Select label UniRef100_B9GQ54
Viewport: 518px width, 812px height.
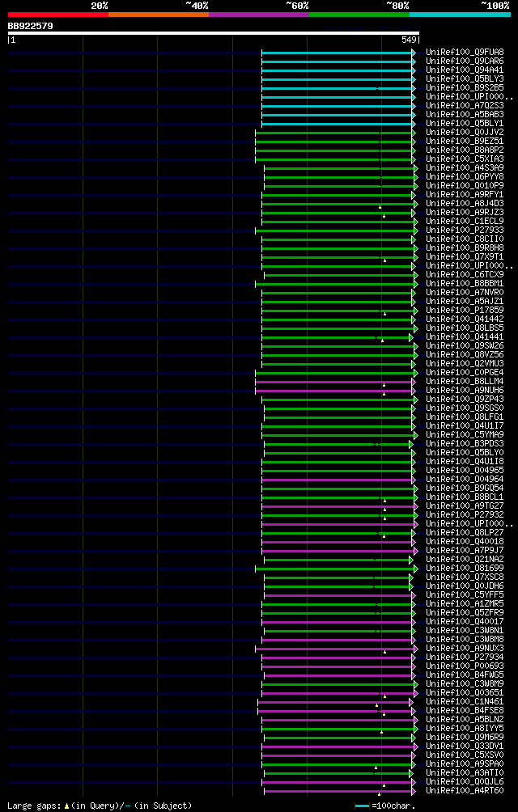[465, 488]
